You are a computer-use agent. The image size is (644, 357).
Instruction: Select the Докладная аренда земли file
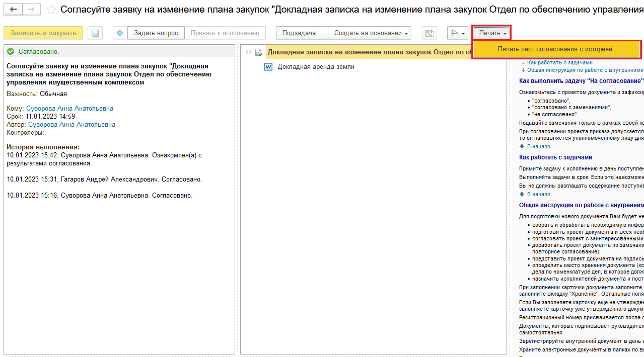pyautogui.click(x=316, y=66)
